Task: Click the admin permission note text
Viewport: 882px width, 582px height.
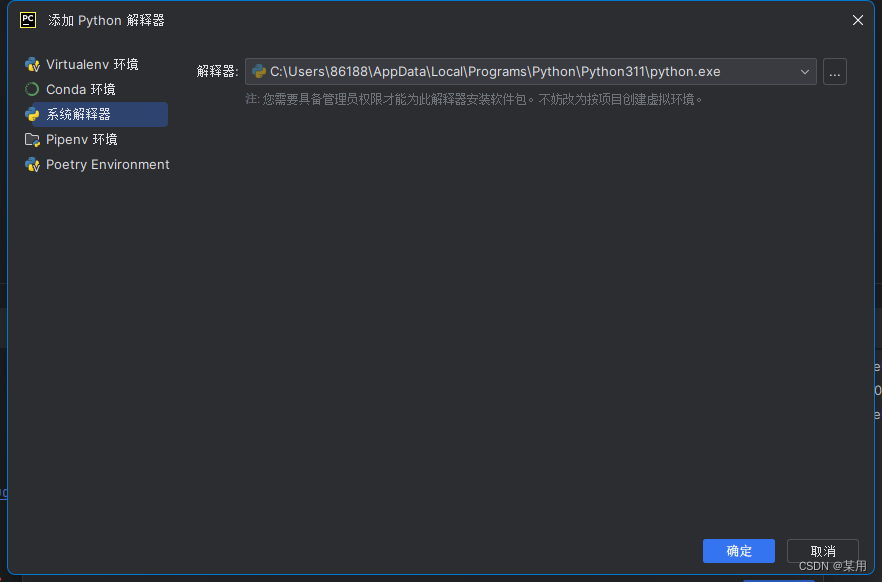Action: (x=474, y=100)
